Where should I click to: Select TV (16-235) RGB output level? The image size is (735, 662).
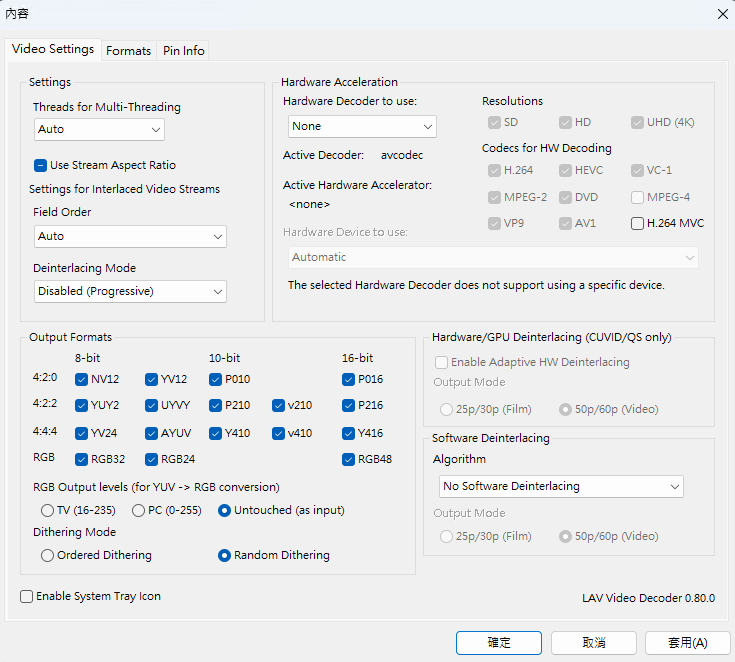coord(47,510)
